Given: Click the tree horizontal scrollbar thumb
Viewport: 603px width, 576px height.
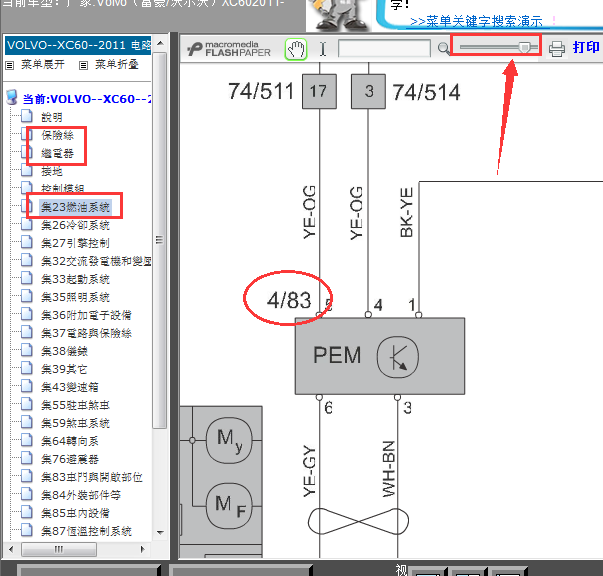Looking at the screenshot, I should 59,549.
